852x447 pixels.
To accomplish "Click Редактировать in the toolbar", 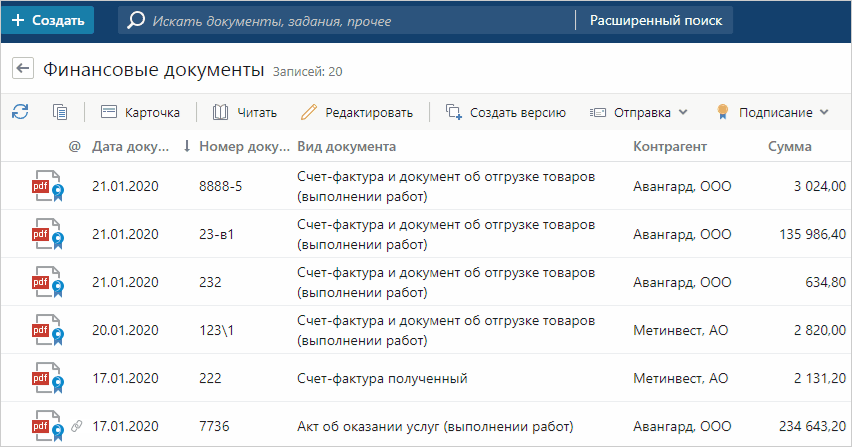I will tap(356, 112).
